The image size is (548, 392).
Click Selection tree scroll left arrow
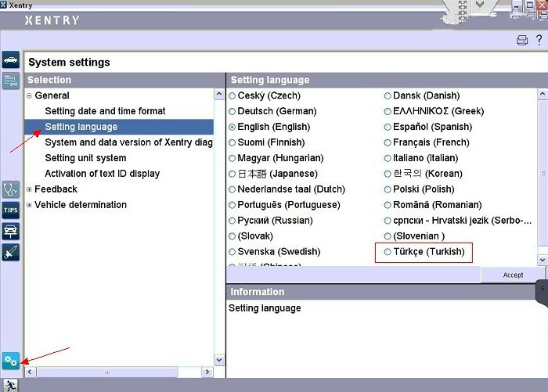pyautogui.click(x=30, y=372)
